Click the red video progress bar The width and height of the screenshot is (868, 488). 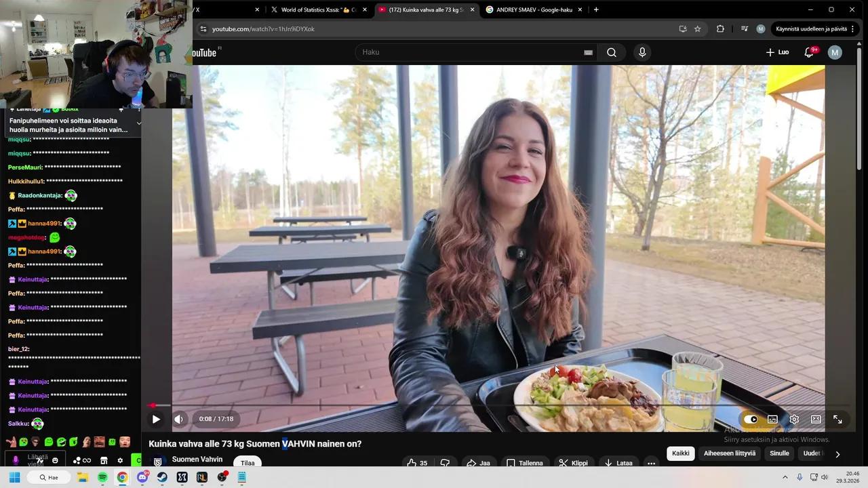(x=498, y=405)
